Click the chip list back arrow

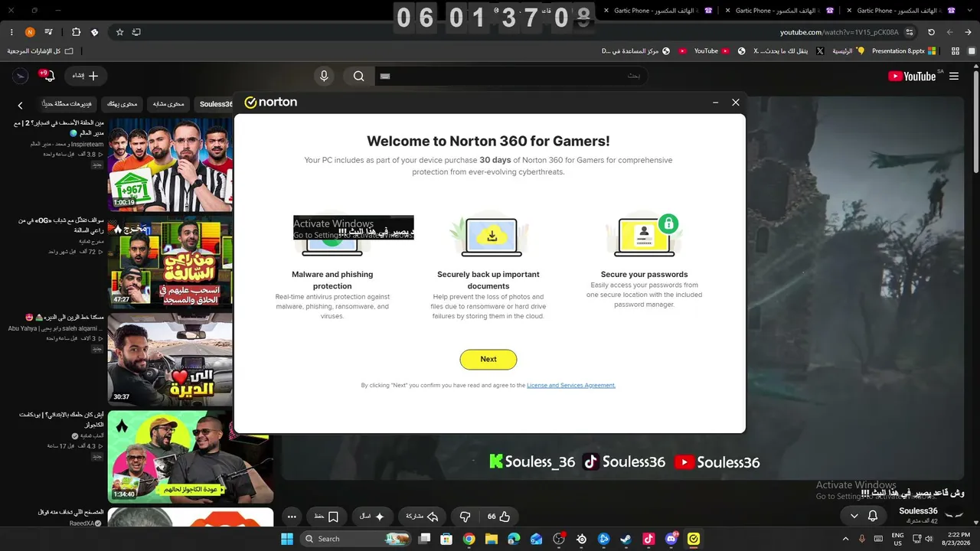tap(21, 105)
